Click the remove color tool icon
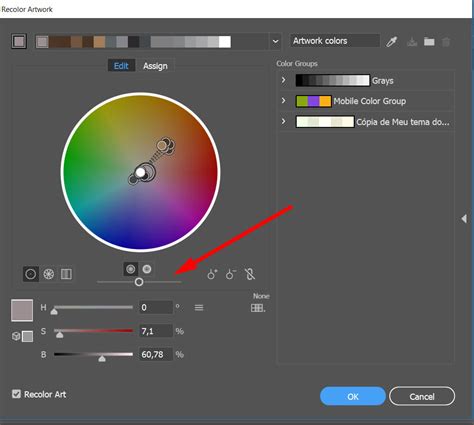 coord(230,274)
